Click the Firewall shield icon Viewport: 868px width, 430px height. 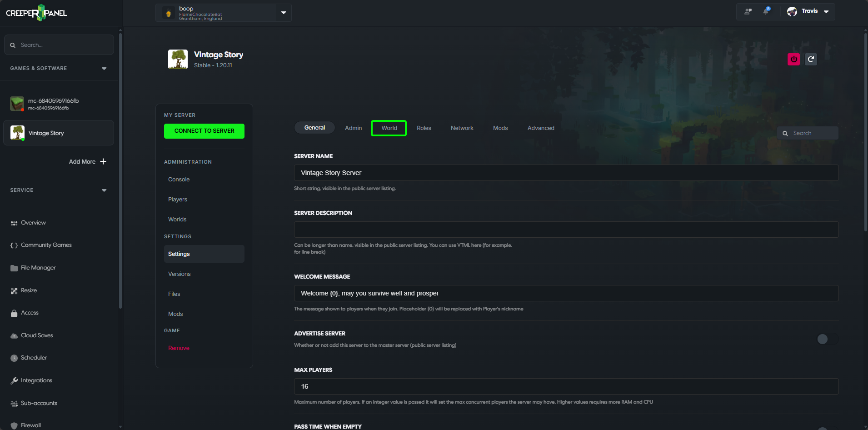14,426
